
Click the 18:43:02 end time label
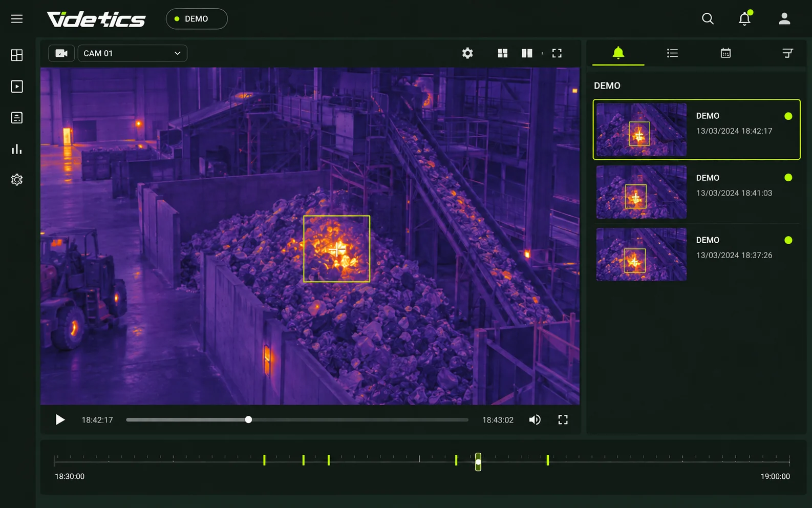[x=498, y=420]
